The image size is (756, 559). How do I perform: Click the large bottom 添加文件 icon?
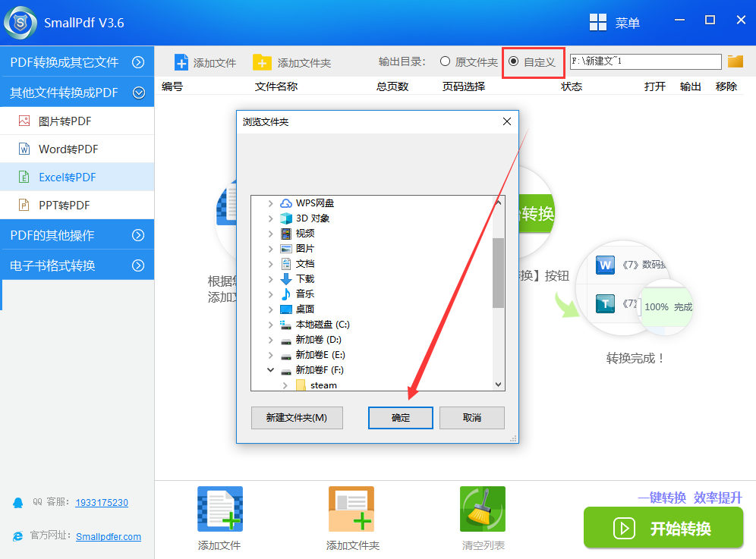pyautogui.click(x=220, y=509)
